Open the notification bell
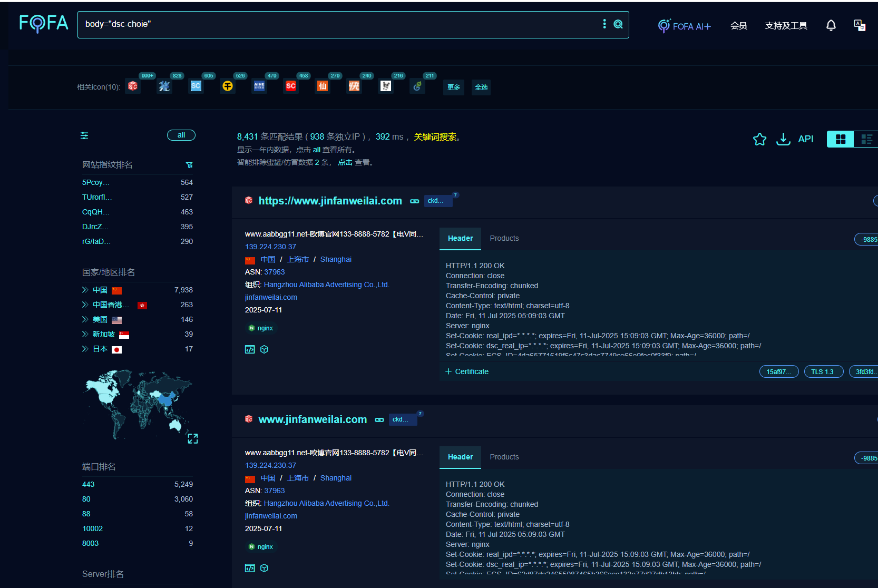Image resolution: width=878 pixels, height=588 pixels. tap(831, 25)
